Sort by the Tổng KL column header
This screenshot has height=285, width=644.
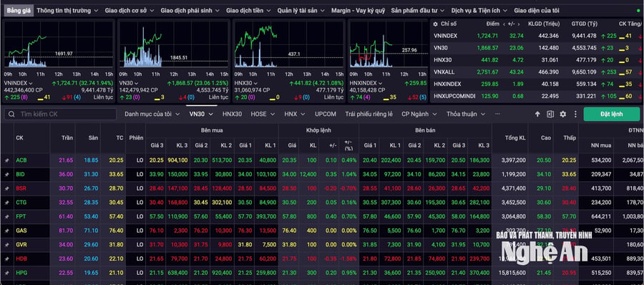(515, 138)
